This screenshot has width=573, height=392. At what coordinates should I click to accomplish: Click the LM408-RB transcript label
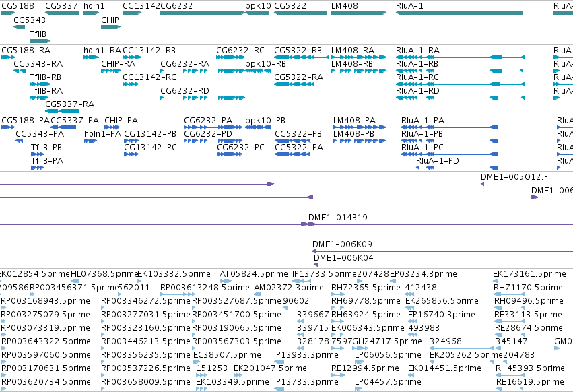coord(352,63)
